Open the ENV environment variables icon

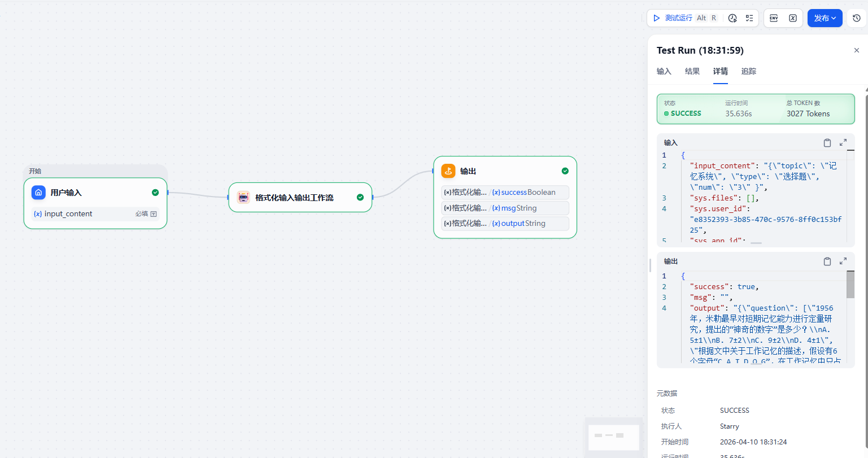tap(774, 18)
